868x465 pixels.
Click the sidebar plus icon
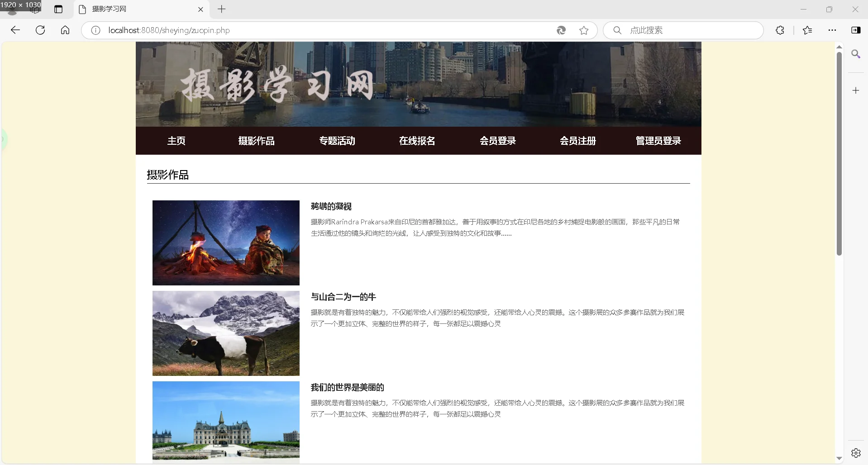[856, 90]
